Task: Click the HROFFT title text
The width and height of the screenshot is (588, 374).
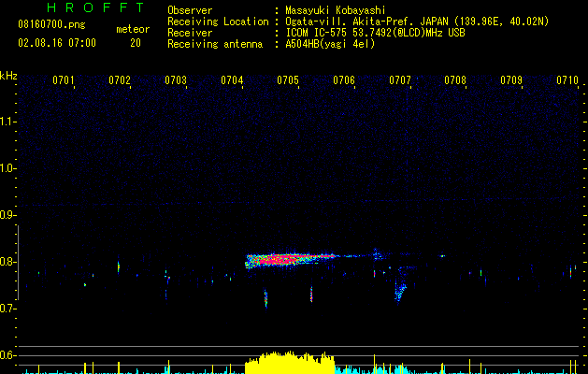Action: (95, 7)
